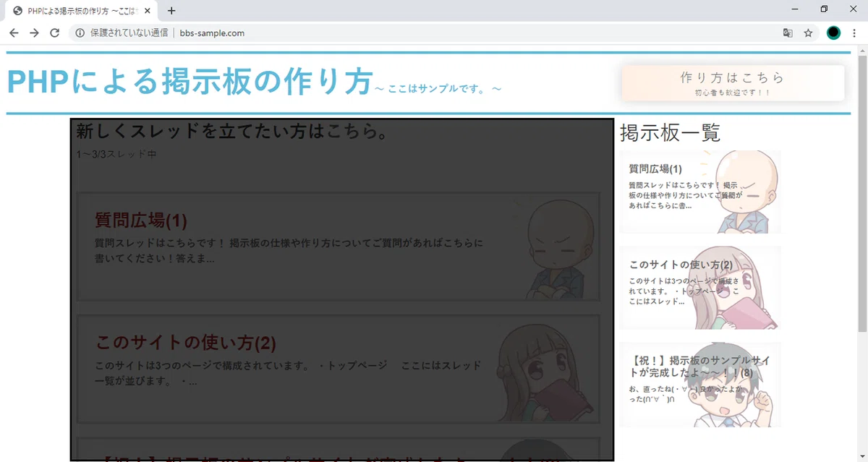
Task: Click the 新しくスレッドを立てたい方はこちら link
Action: (x=232, y=132)
